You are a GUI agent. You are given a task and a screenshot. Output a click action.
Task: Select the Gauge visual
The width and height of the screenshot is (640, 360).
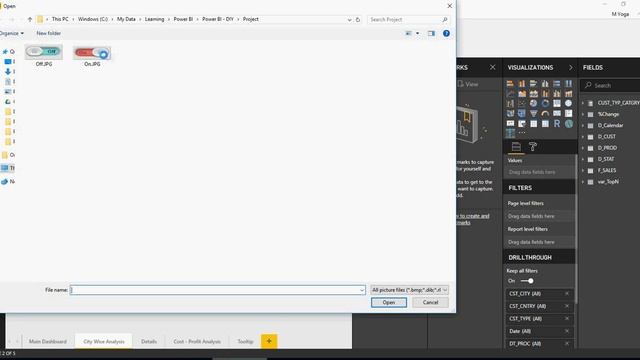pyautogui.click(x=545, y=113)
